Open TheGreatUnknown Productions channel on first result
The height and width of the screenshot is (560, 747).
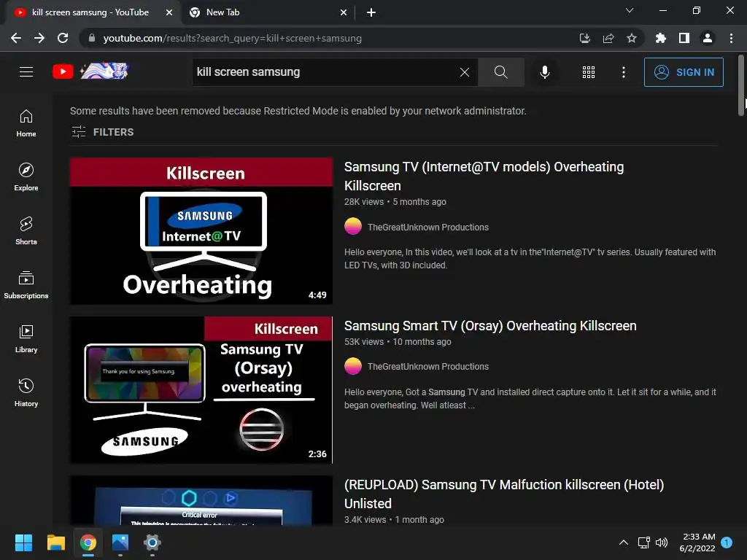coord(427,227)
